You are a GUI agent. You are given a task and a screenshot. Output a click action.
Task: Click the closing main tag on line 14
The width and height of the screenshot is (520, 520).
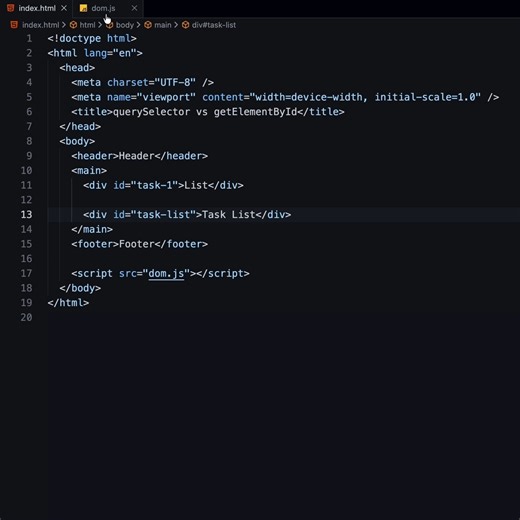pos(92,229)
